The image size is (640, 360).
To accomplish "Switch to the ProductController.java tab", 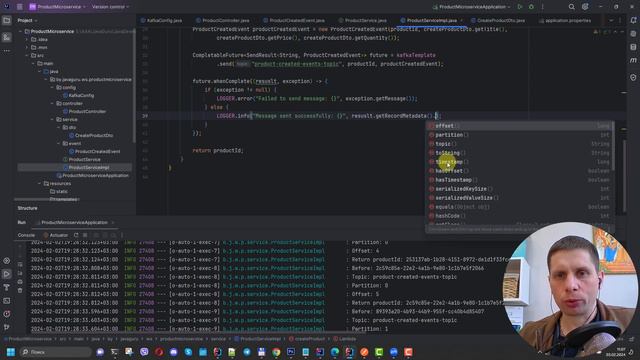I will (x=222, y=20).
